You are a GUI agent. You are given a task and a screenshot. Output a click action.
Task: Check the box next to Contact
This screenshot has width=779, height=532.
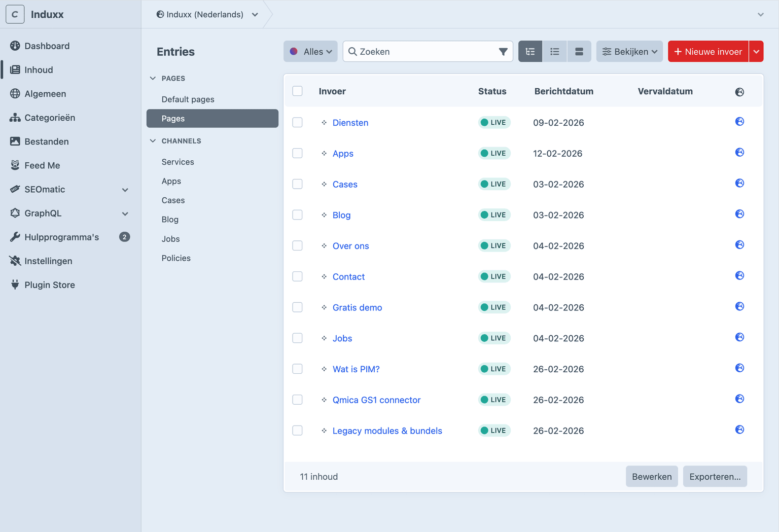coord(298,276)
